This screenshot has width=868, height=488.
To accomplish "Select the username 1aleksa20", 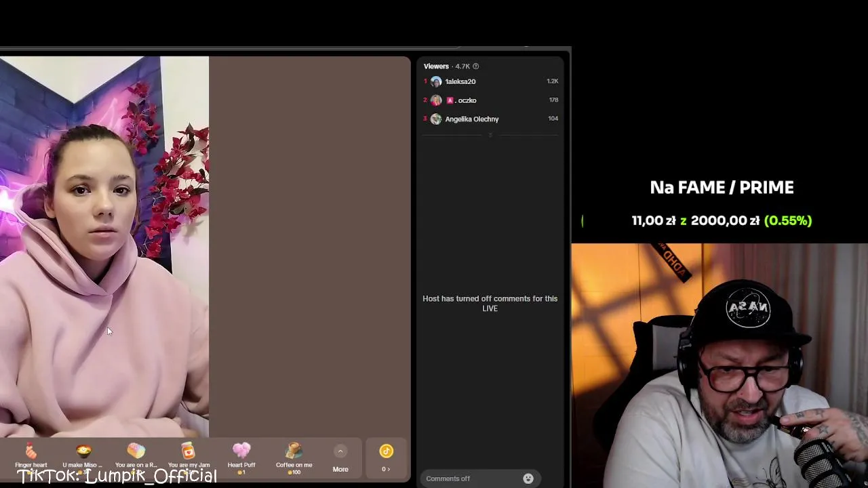I will coord(460,81).
